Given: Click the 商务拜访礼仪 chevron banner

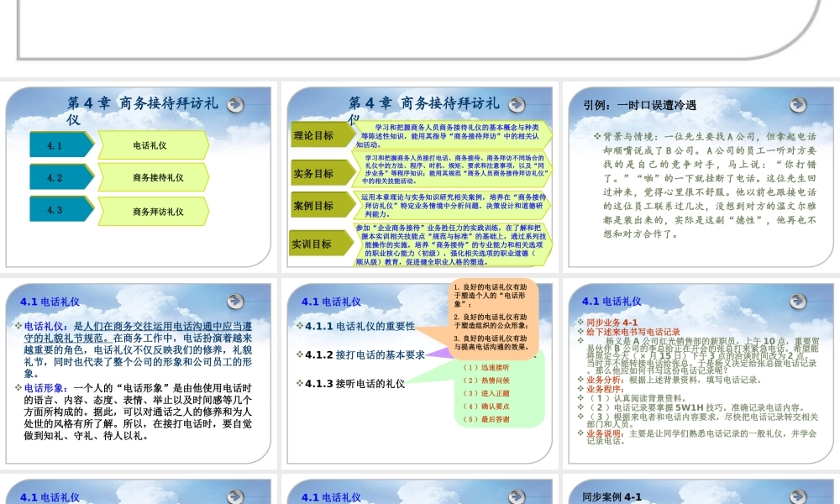Looking at the screenshot, I should click(x=155, y=210).
